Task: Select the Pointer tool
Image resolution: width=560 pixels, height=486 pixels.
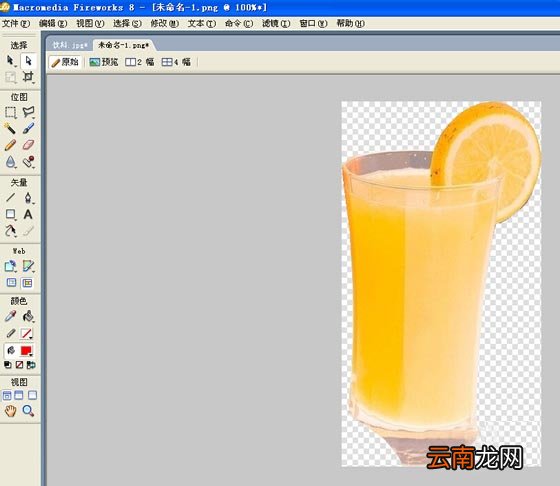Action: point(10,61)
